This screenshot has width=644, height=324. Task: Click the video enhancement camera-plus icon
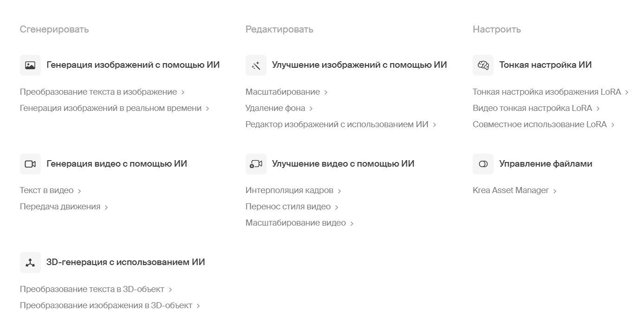point(256,164)
